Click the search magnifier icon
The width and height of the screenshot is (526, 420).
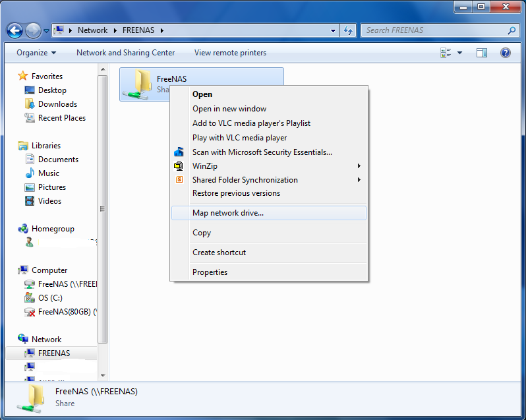pos(511,30)
